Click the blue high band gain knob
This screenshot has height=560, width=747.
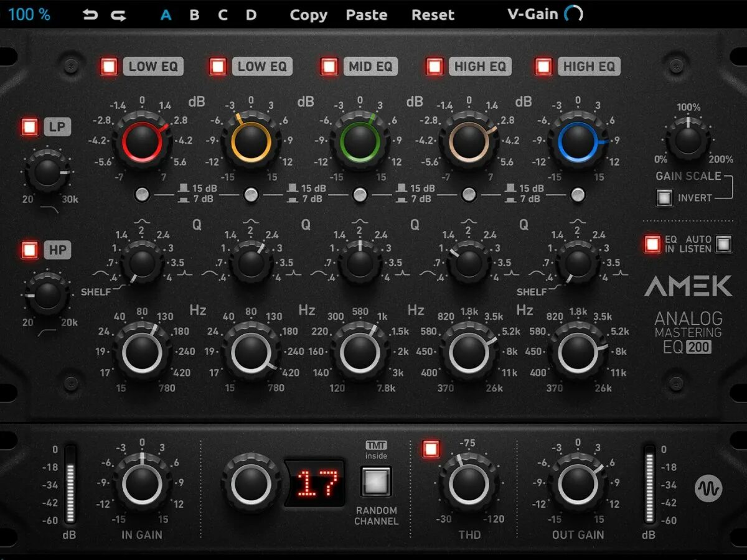[578, 142]
